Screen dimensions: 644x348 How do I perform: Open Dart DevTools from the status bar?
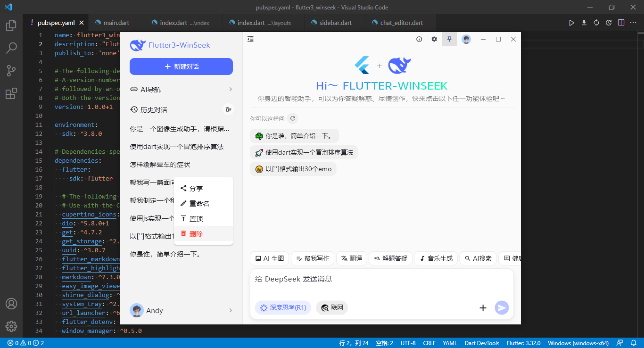click(482, 343)
